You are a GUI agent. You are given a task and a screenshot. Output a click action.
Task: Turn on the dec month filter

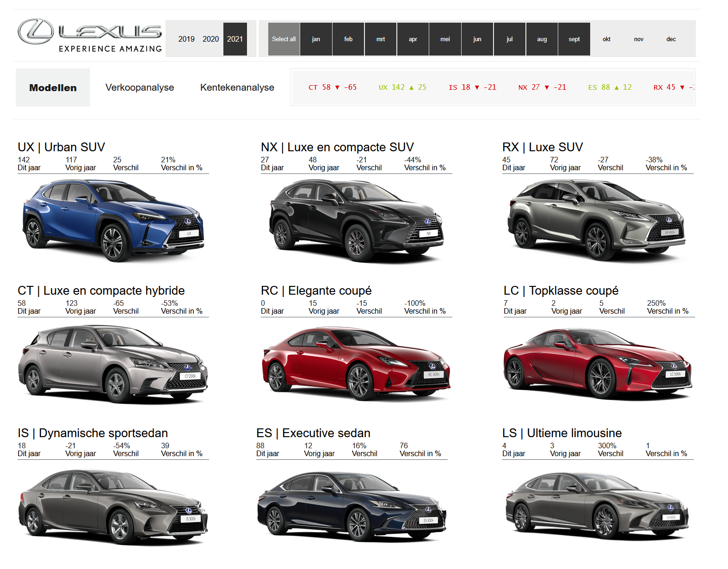pos(671,39)
